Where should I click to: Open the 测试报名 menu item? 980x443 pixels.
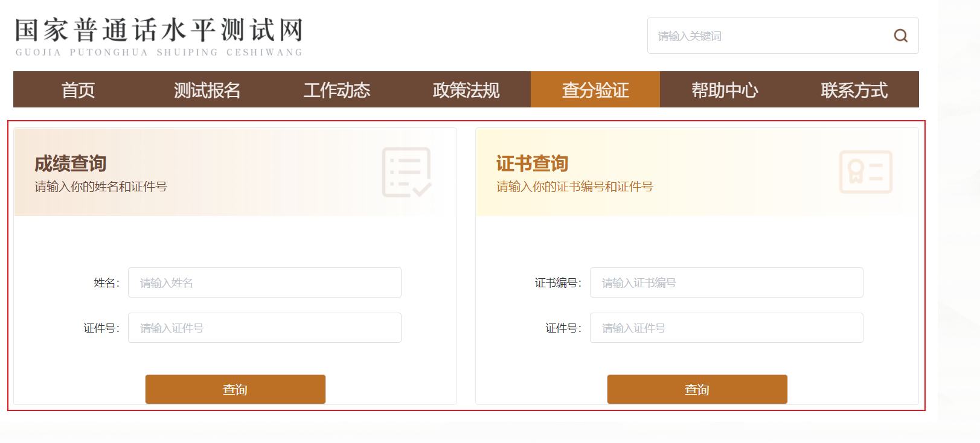click(207, 90)
